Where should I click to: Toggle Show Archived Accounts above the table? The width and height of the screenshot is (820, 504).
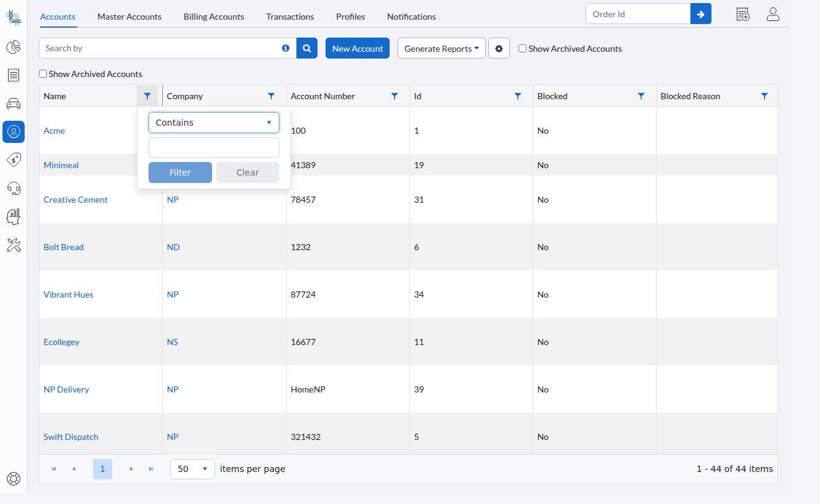point(43,74)
